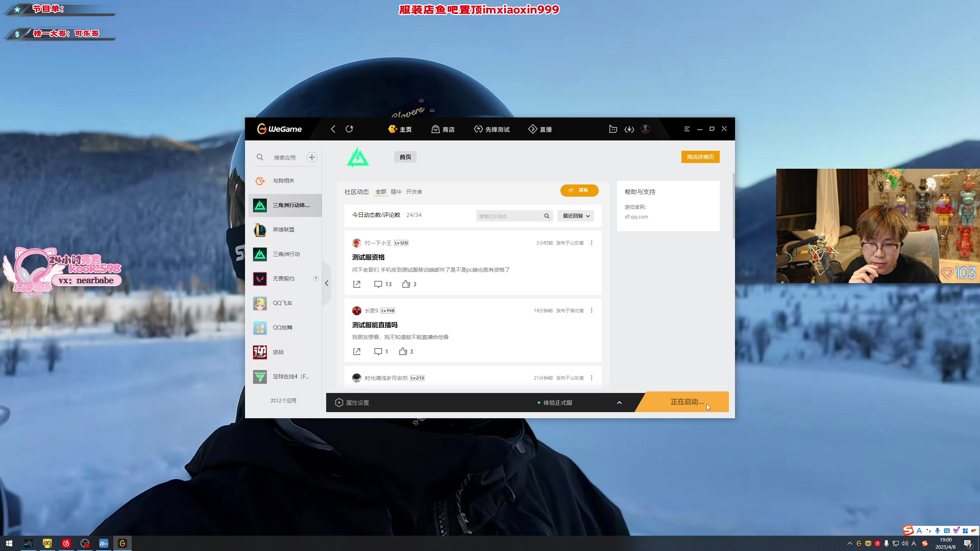
Task: Like the 测试服能直播吗 post
Action: (406, 351)
